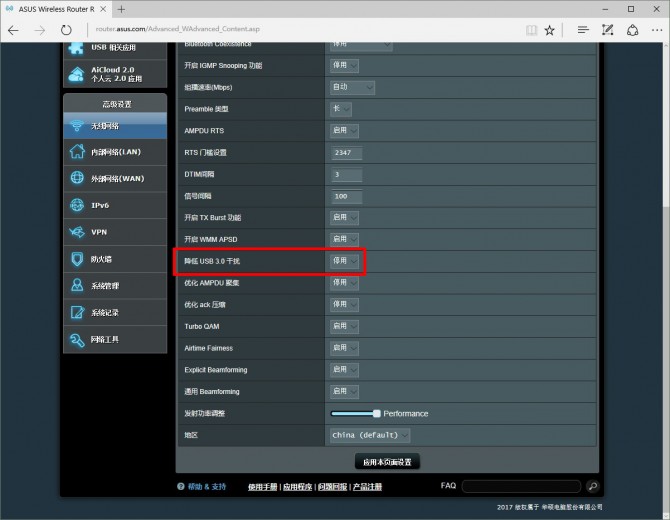Viewport: 670px width, 520px height.
Task: Click the firewall shield icon
Action: (77, 259)
